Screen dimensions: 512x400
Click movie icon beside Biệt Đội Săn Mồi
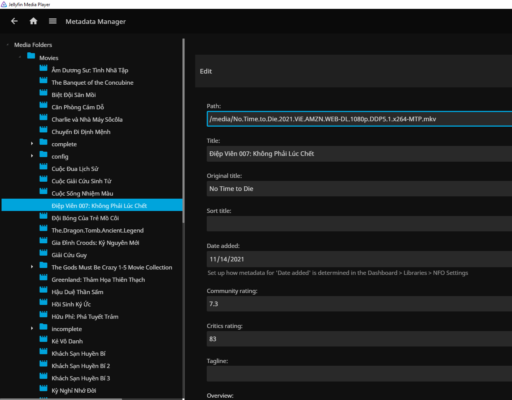(43, 93)
